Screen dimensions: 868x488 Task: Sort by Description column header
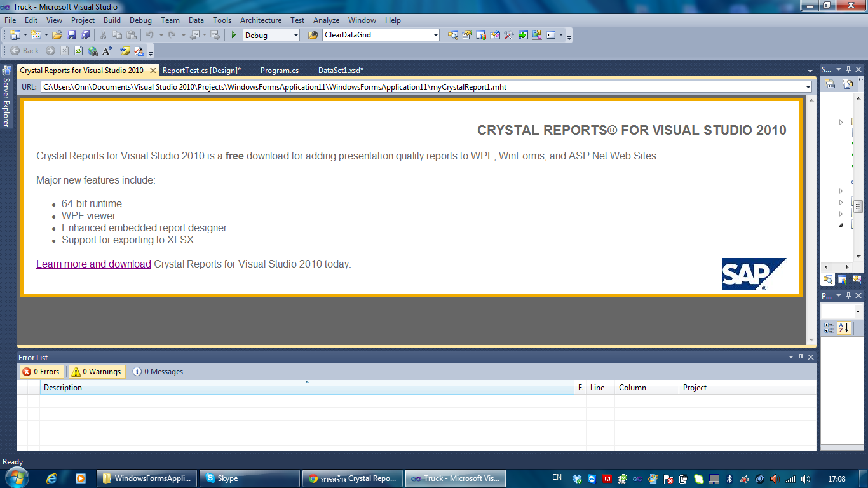[307, 388]
